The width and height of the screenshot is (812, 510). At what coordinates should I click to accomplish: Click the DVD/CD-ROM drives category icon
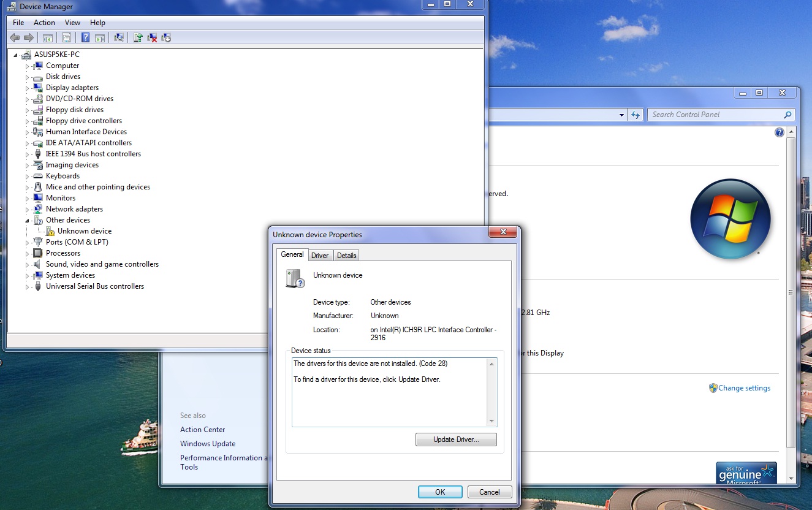tap(38, 99)
